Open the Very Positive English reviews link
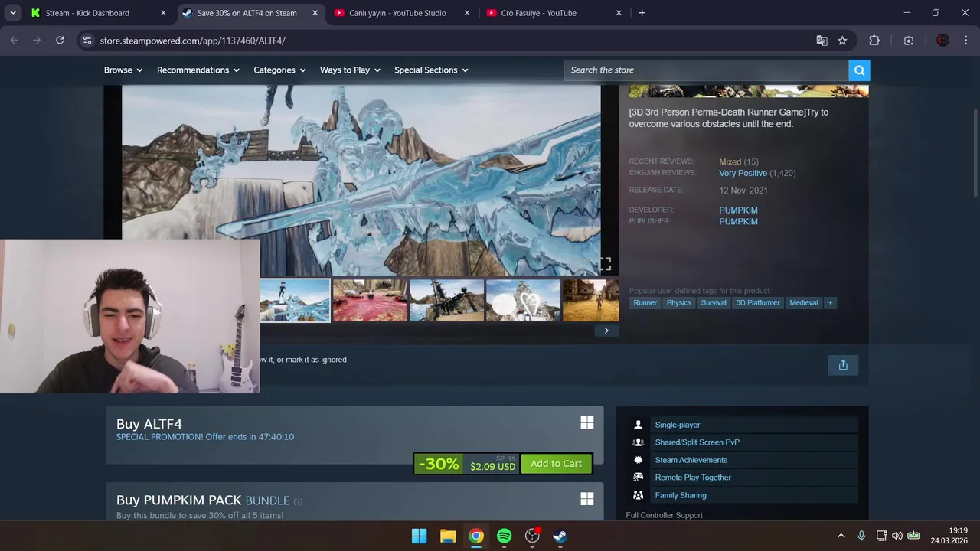Viewport: 980px width, 551px height. pyautogui.click(x=743, y=174)
